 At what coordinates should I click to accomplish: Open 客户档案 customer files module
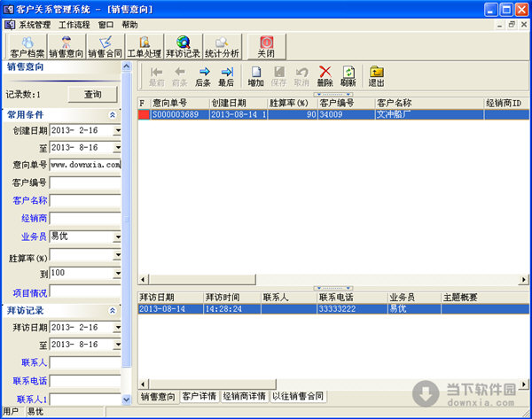coord(25,47)
